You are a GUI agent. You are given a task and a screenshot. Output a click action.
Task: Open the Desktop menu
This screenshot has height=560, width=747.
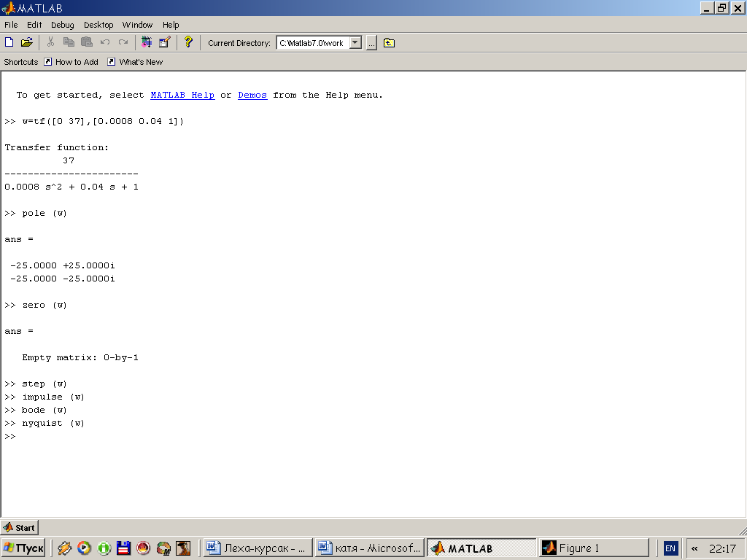click(x=98, y=25)
